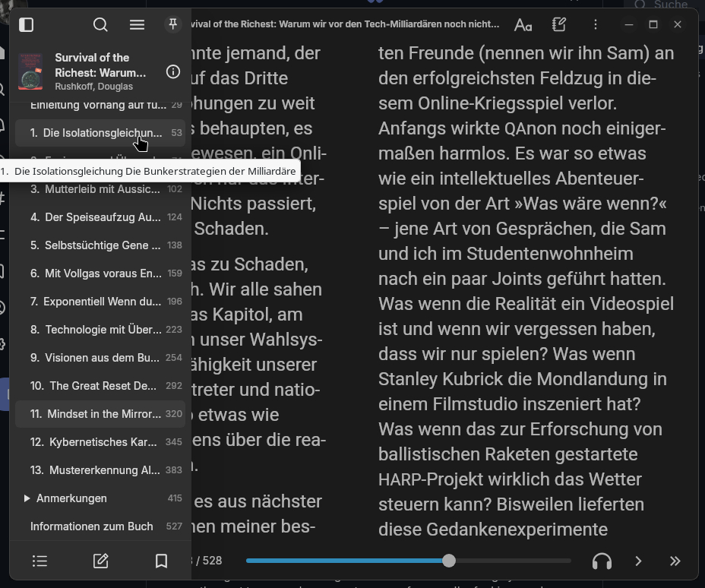Show book info with the info icon

(x=173, y=72)
